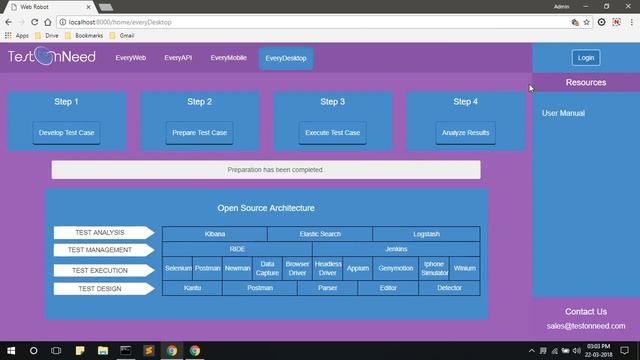Open the EveryWeb tab

click(x=131, y=58)
